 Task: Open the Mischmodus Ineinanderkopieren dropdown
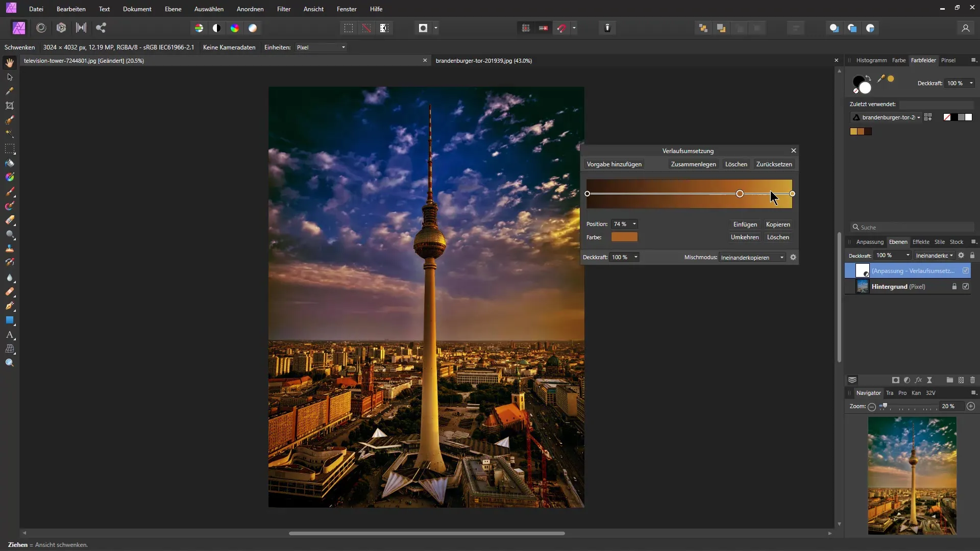tap(752, 258)
